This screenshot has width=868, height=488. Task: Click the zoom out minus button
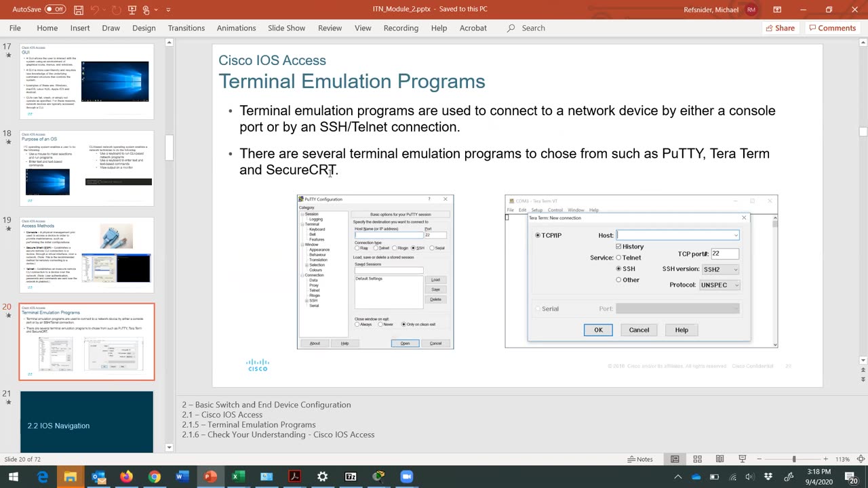760,460
